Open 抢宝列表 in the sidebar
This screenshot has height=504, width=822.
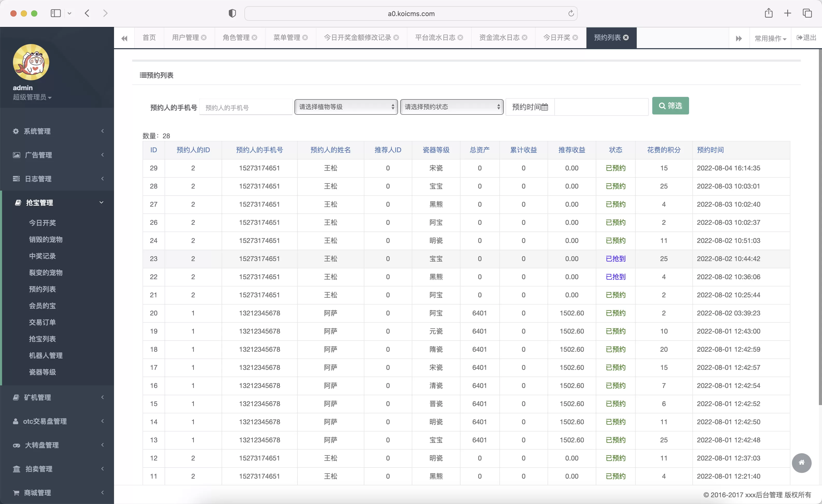(x=42, y=339)
